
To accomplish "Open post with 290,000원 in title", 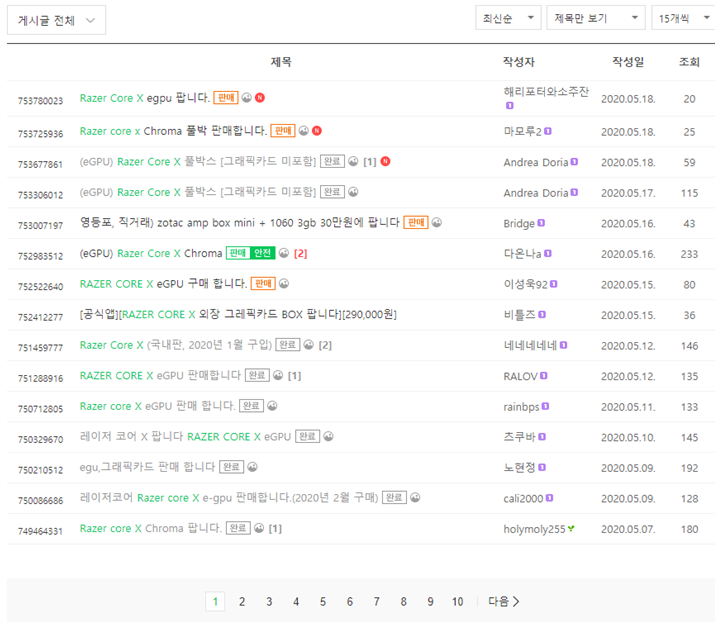I will coord(238,314).
